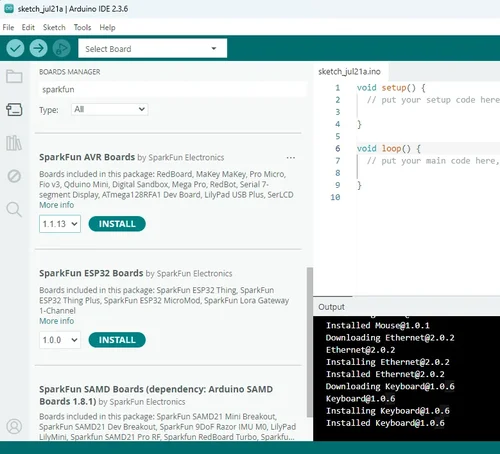Open the Search magnifier sidebar icon
Screen dimensions: 500x454
(14, 209)
